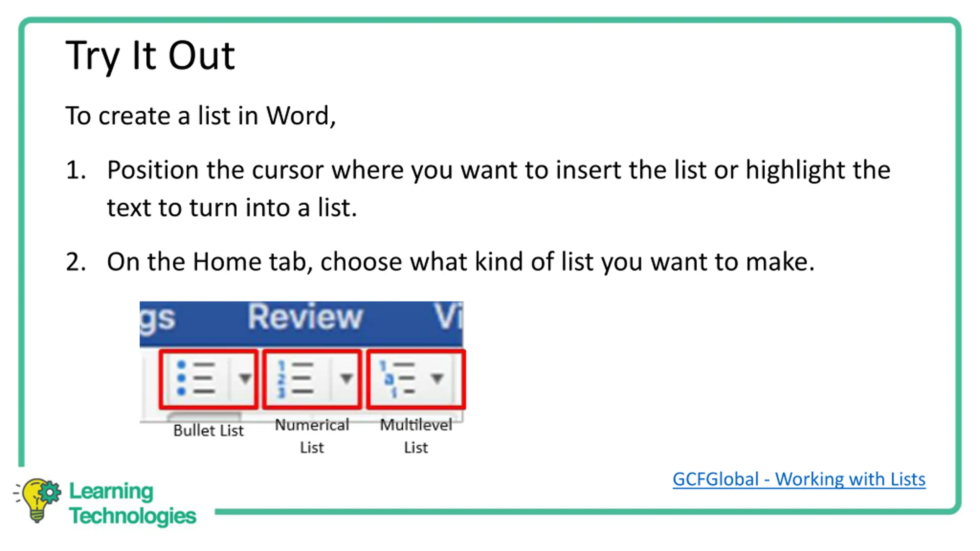Click the 'Bullet List' caption

(x=208, y=431)
